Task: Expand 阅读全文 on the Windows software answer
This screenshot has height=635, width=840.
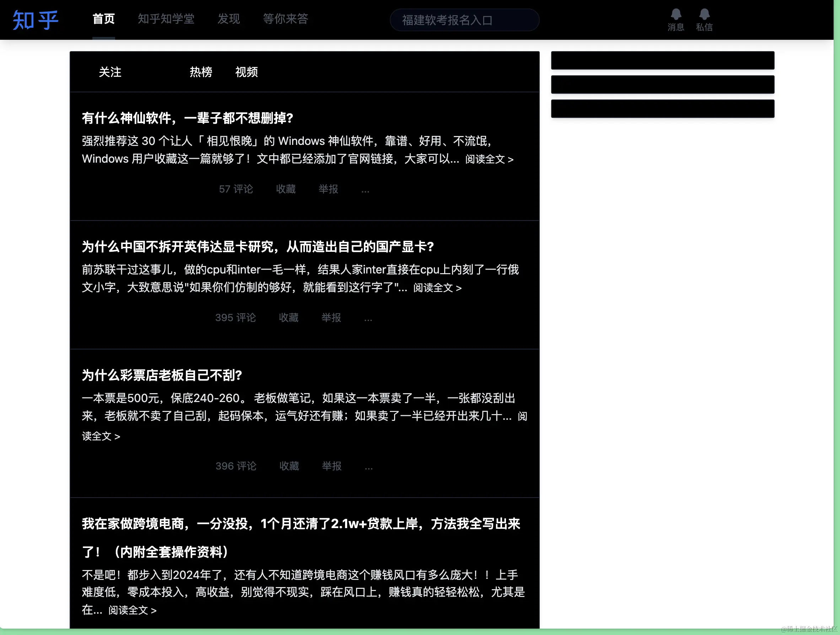Action: (x=489, y=159)
